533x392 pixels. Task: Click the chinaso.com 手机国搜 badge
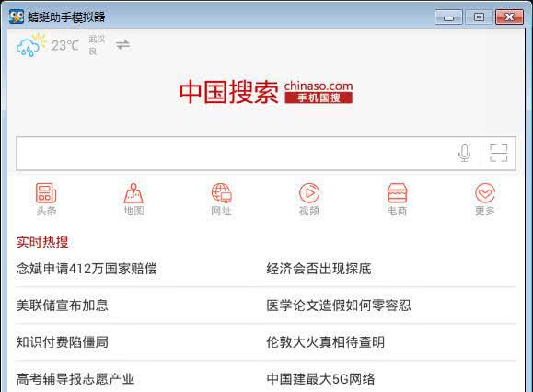coord(319,92)
